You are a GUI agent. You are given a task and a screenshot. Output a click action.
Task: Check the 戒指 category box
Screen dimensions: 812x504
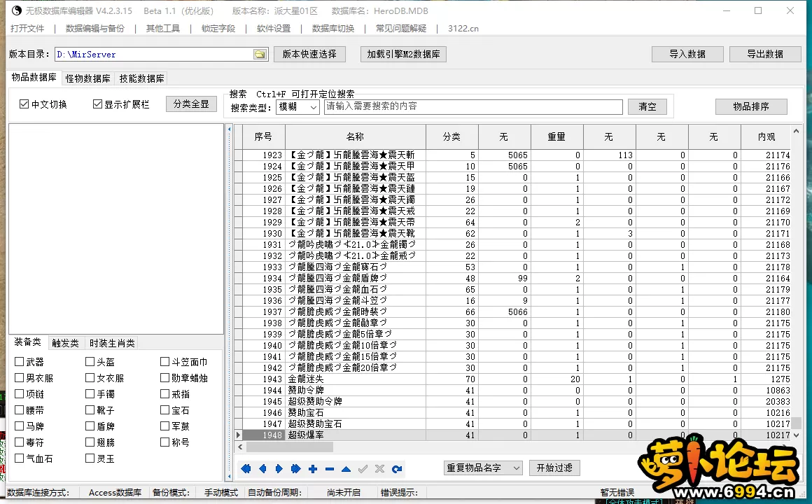(x=164, y=393)
